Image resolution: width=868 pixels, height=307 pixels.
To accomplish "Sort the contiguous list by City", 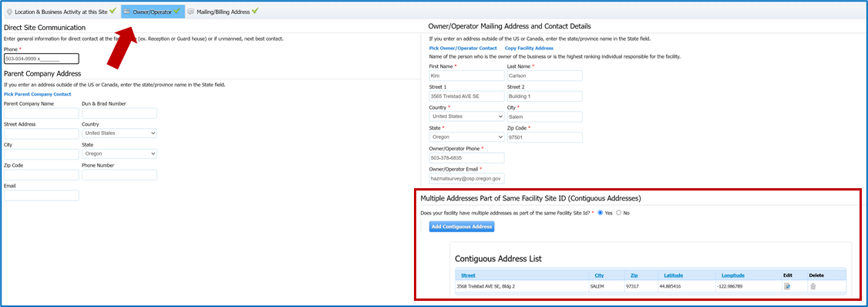I will click(599, 275).
